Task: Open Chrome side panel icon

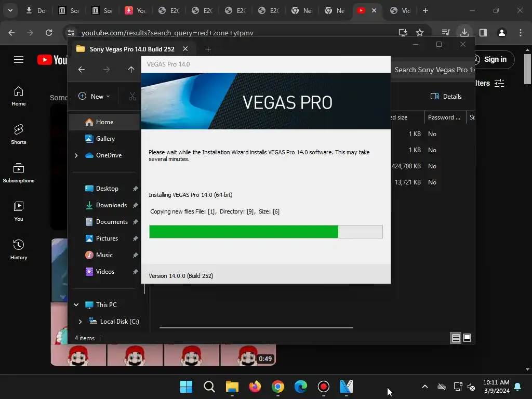Action: [483, 33]
